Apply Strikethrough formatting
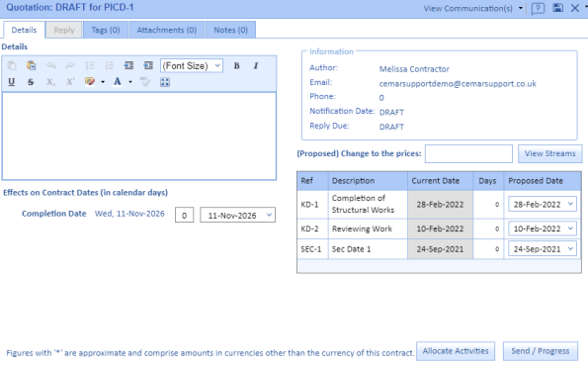The image size is (588, 369). [31, 82]
